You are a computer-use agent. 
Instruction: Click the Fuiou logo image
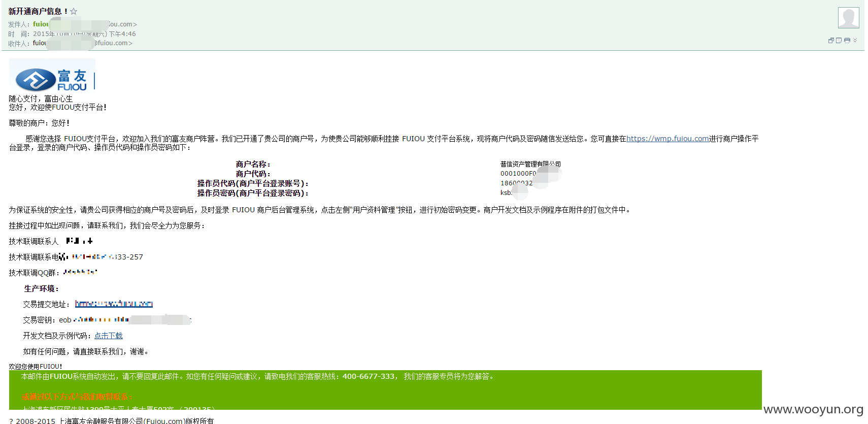tap(52, 76)
